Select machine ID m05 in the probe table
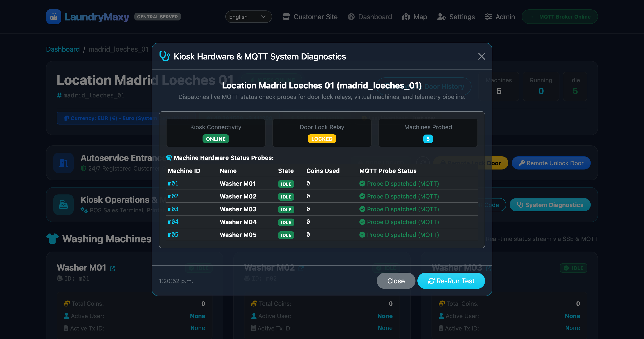This screenshot has width=644, height=339. point(173,235)
